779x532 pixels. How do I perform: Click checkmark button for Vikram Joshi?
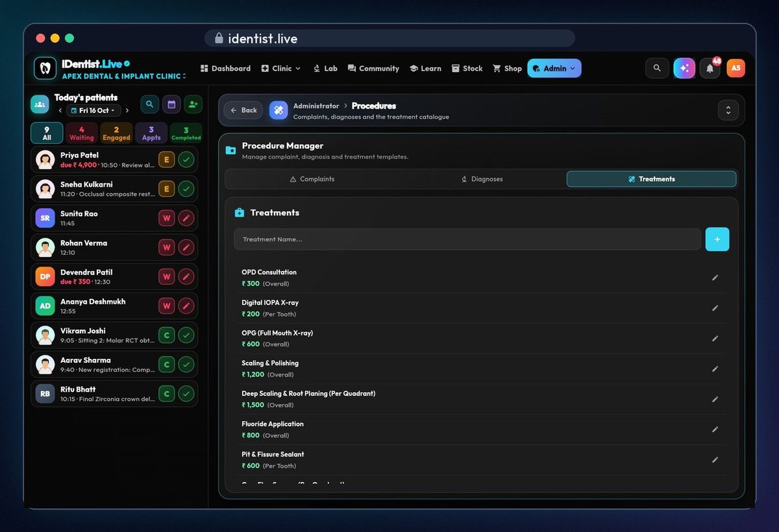pos(186,335)
